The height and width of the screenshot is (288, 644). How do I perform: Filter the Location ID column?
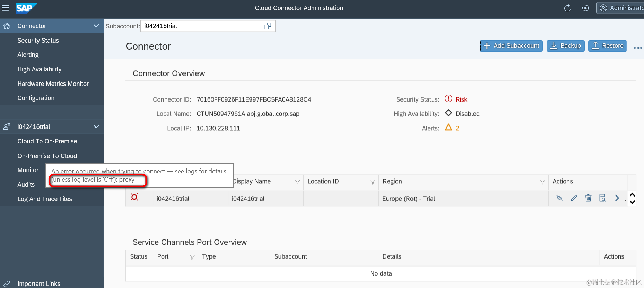click(x=373, y=182)
